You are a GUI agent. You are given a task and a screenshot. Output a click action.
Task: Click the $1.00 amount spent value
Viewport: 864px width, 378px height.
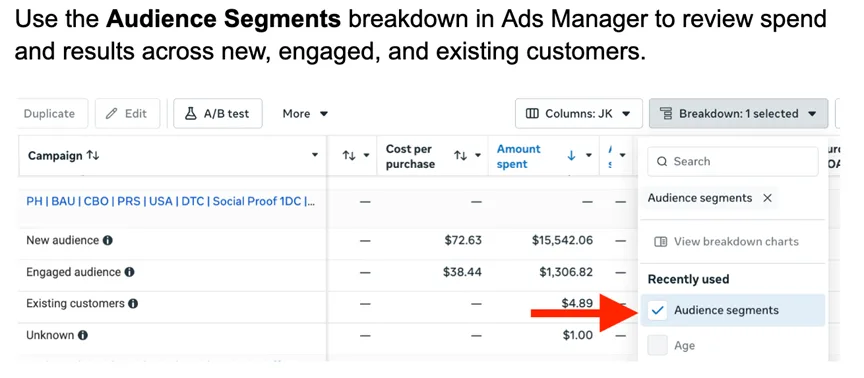coord(578,335)
